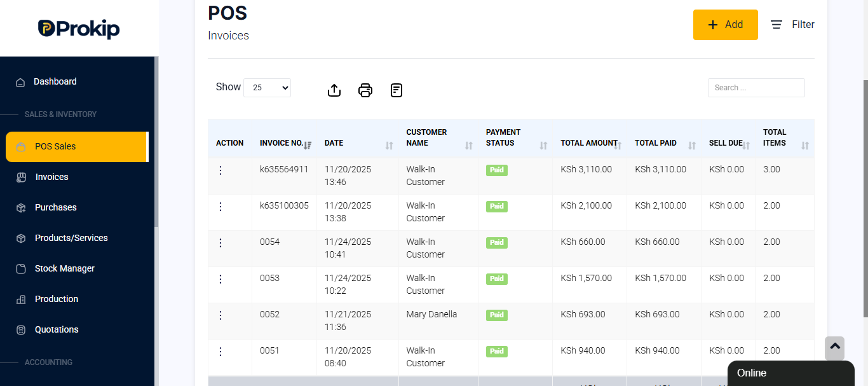Click the yellow Add button
This screenshot has height=386, width=868.
pos(726,25)
